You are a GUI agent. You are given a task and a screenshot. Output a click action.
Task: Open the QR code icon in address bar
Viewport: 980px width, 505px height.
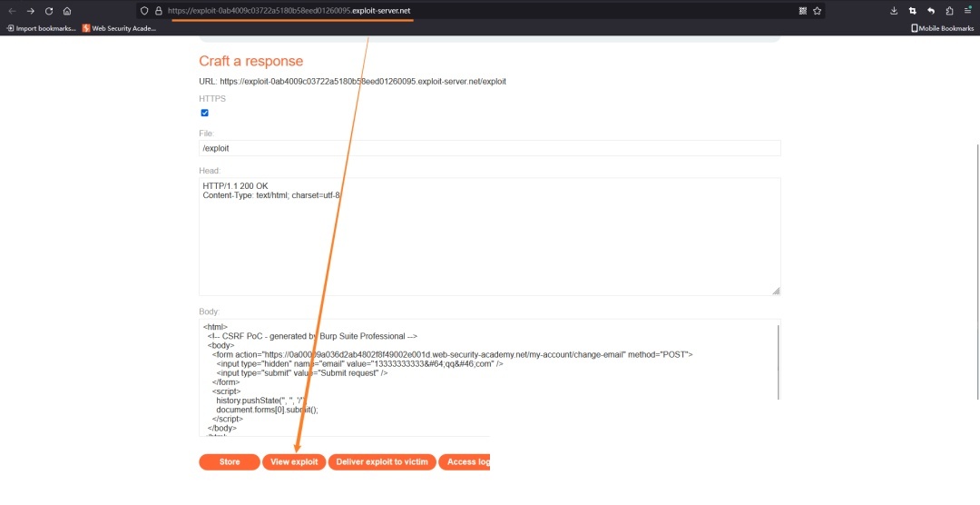click(x=802, y=11)
